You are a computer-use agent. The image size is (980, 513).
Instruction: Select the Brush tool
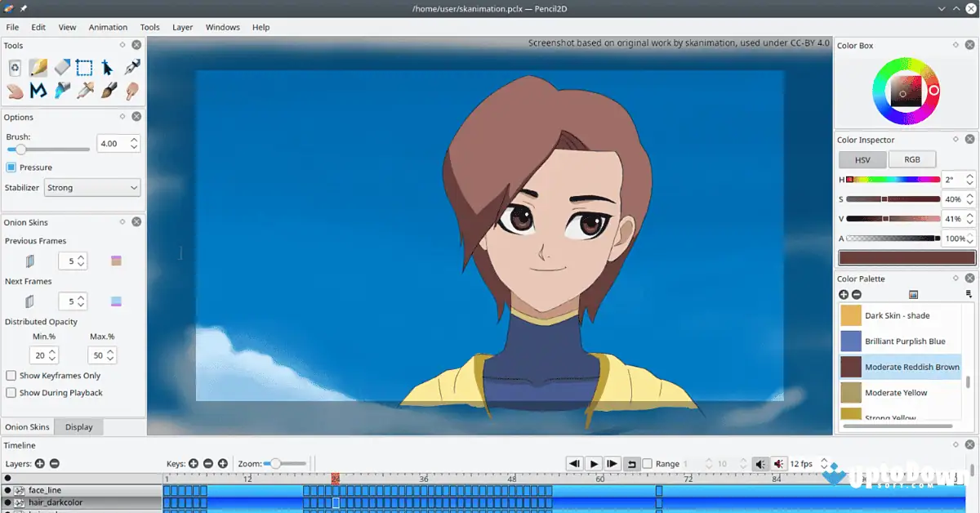[x=107, y=90]
